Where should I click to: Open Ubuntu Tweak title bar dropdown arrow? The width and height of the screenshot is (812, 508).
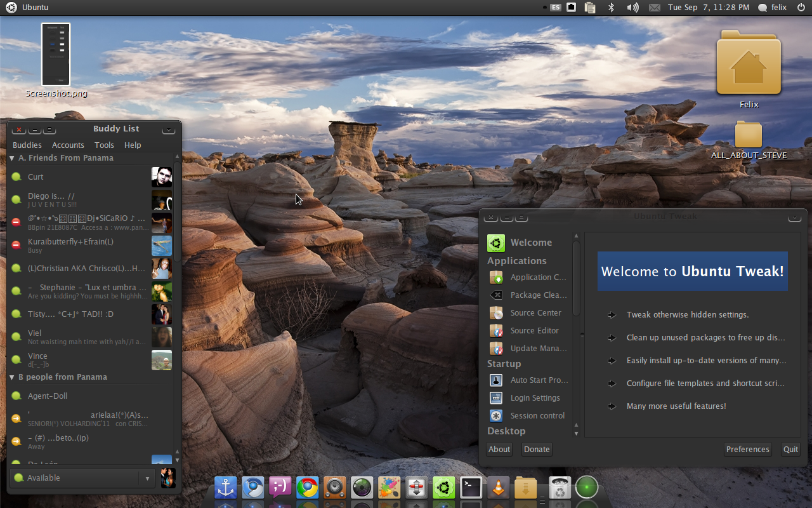tap(794, 217)
